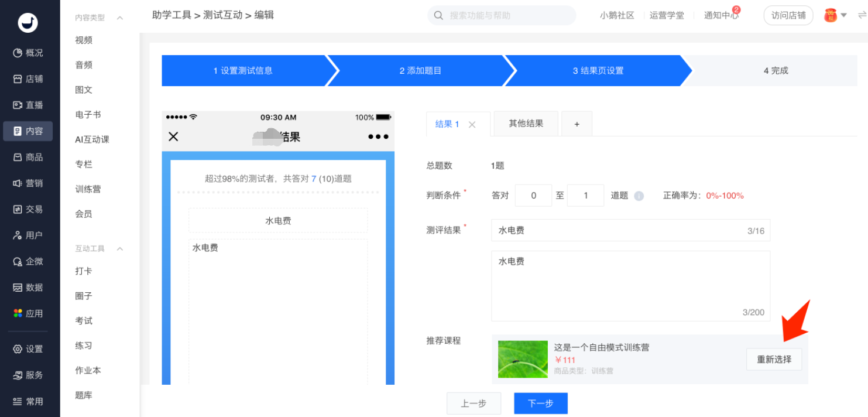Open the 运营学堂 link
The image size is (868, 417).
[x=667, y=16]
